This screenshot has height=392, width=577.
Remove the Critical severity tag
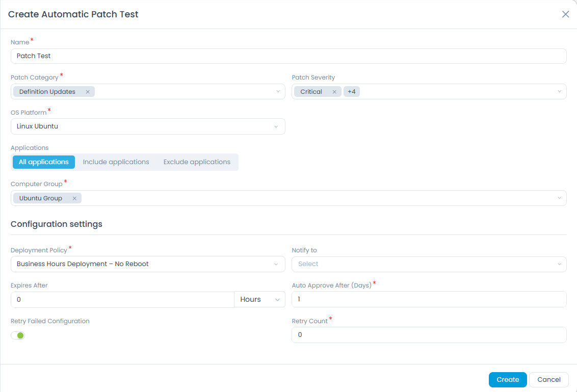pos(334,91)
